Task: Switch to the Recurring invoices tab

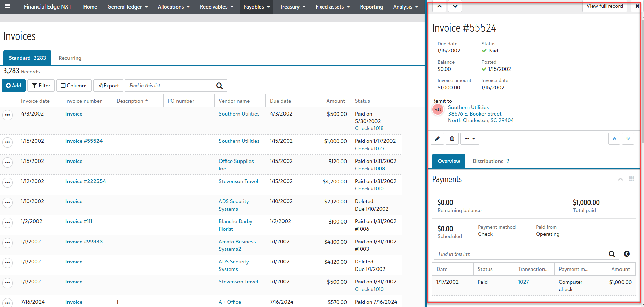Action: pos(70,58)
